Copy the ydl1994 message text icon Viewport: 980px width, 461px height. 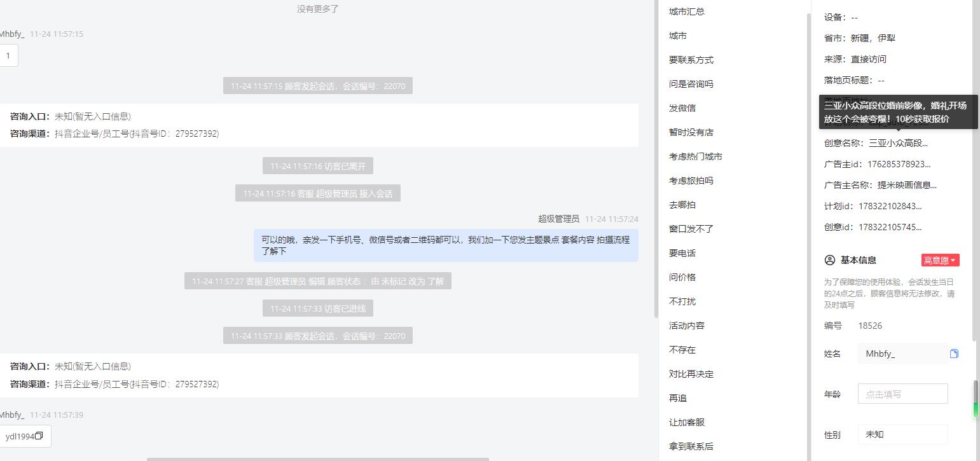click(x=39, y=436)
